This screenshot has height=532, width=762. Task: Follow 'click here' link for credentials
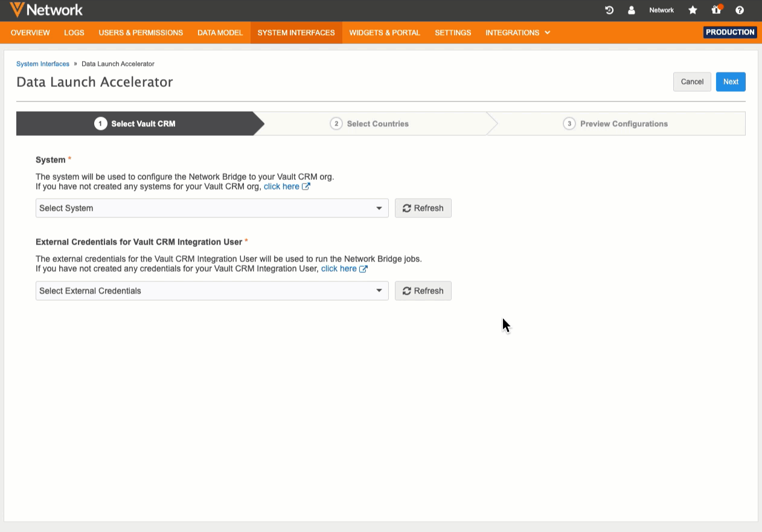click(x=344, y=269)
